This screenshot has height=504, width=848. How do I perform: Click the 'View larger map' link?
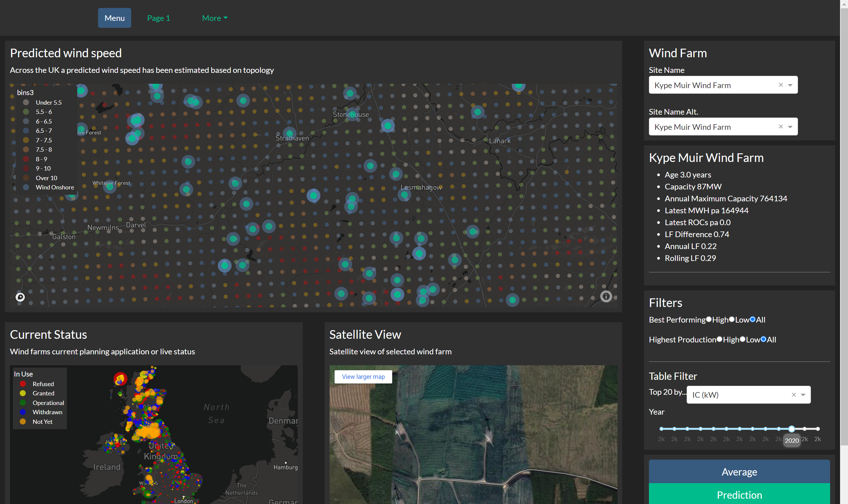[363, 377]
